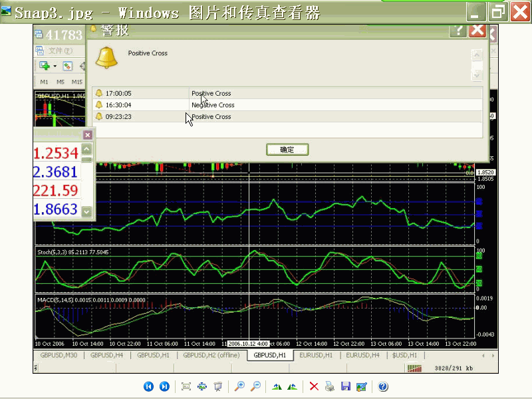Screen dimensions: 532x399
Task: Show image at Actual Size
Action: pos(202,386)
